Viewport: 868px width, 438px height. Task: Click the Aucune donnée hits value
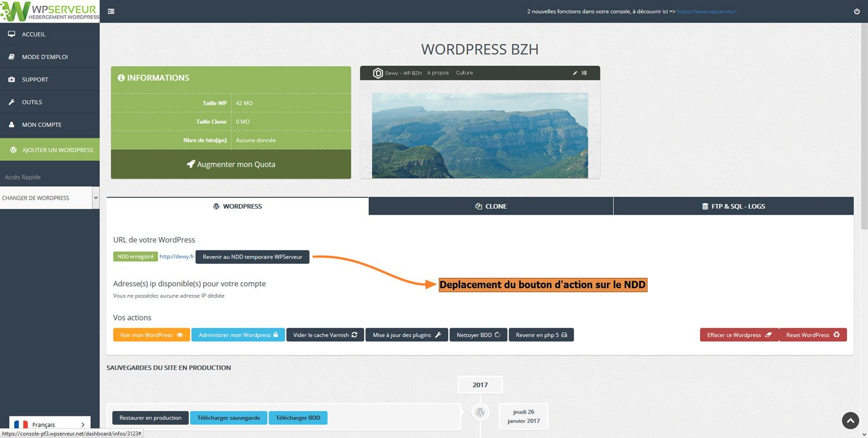coord(256,140)
